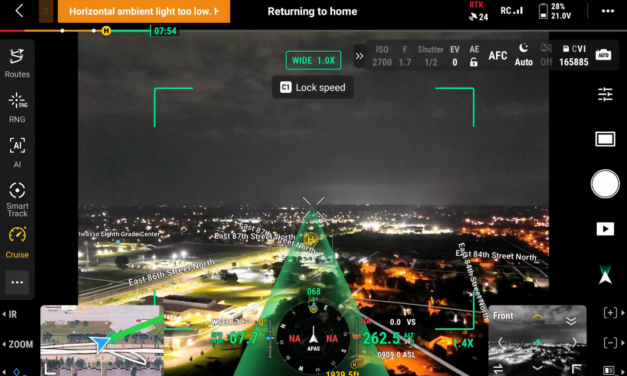627x376 pixels.
Task: Toggle the AE lock
Action: [x=474, y=56]
